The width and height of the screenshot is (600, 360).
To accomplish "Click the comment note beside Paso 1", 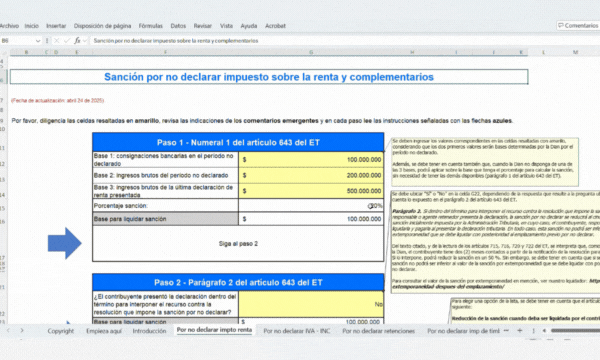I will click(x=485, y=162).
